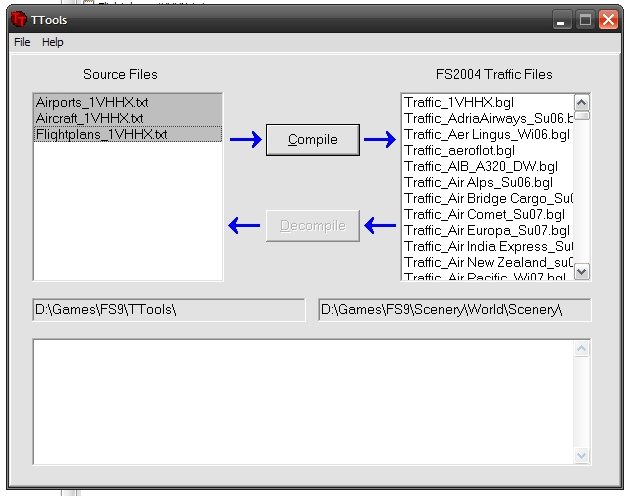
Task: Select Flightplans_1VHHX.txt in Source Files
Action: pyautogui.click(x=128, y=134)
